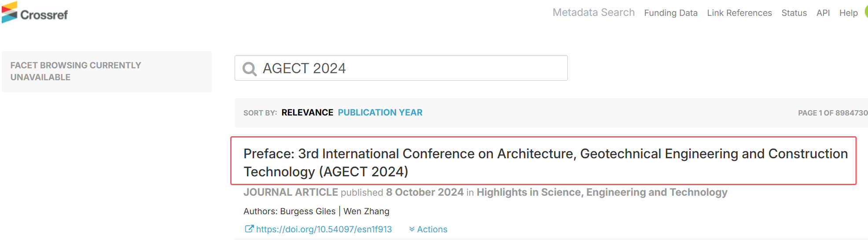Click journal name Highlights in Science, Engineering
Image resolution: width=868 pixels, height=242 pixels.
tap(602, 192)
